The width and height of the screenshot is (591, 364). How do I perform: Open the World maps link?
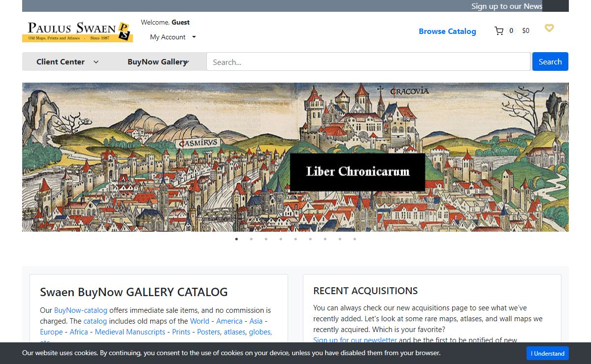tap(199, 321)
